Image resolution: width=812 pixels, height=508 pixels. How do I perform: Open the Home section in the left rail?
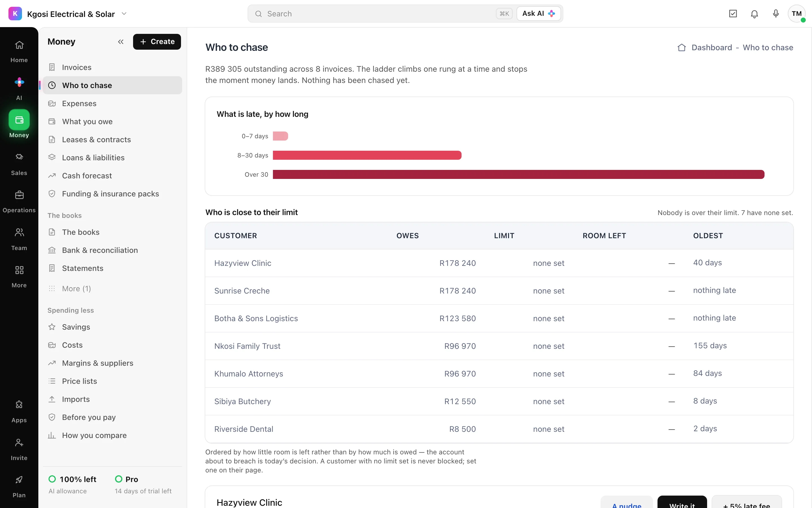(x=19, y=51)
